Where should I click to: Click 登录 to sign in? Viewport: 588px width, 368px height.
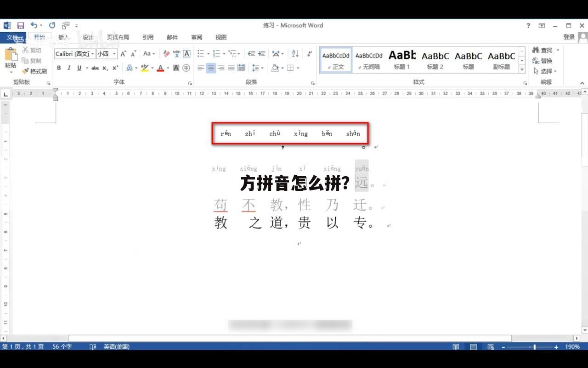pyautogui.click(x=569, y=37)
